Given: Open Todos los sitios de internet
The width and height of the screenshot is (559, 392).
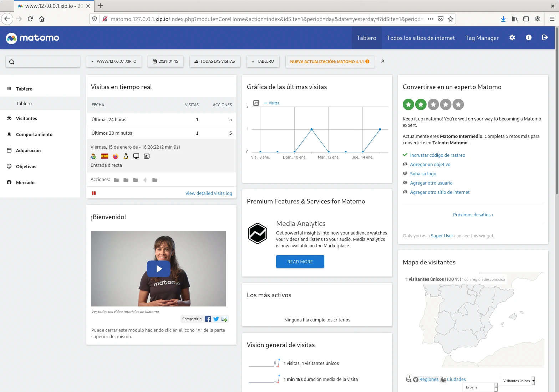Looking at the screenshot, I should (421, 38).
